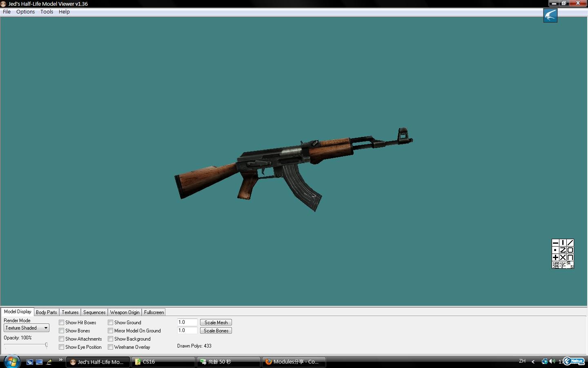
Task: Show hidden tray icons with the arrow
Action: (533, 361)
